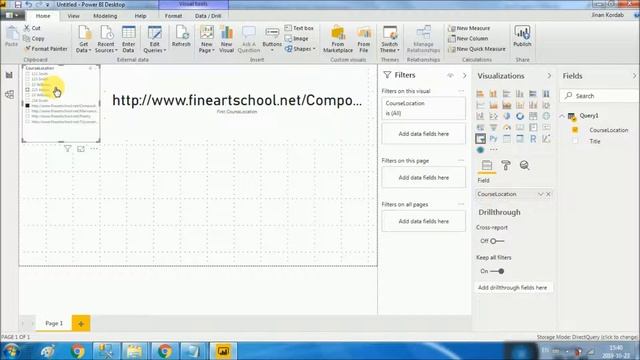Select the Gauge visualization
The height and width of the screenshot is (360, 640).
click(507, 127)
